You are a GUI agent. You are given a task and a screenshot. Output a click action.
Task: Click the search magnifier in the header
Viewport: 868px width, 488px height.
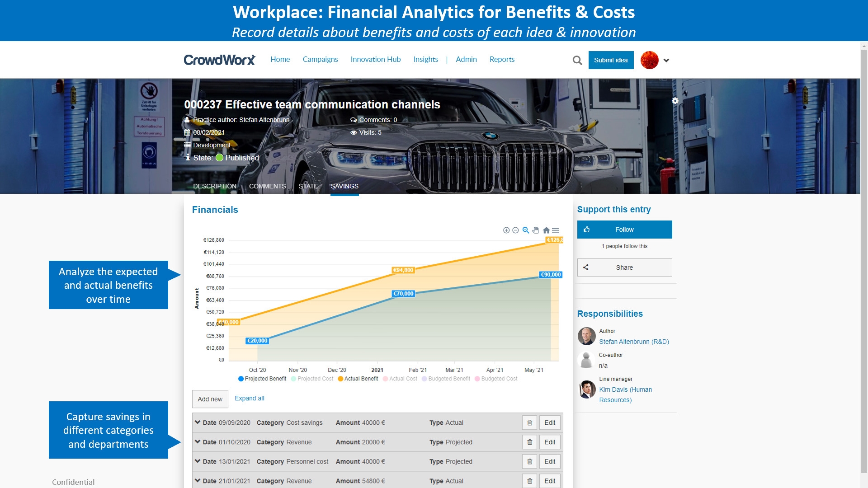(577, 60)
